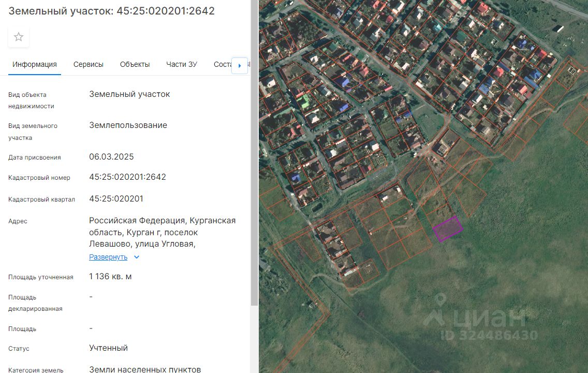Click the Вид объекта недвижимости label
Image resolution: width=588 pixels, height=373 pixels.
(31, 100)
